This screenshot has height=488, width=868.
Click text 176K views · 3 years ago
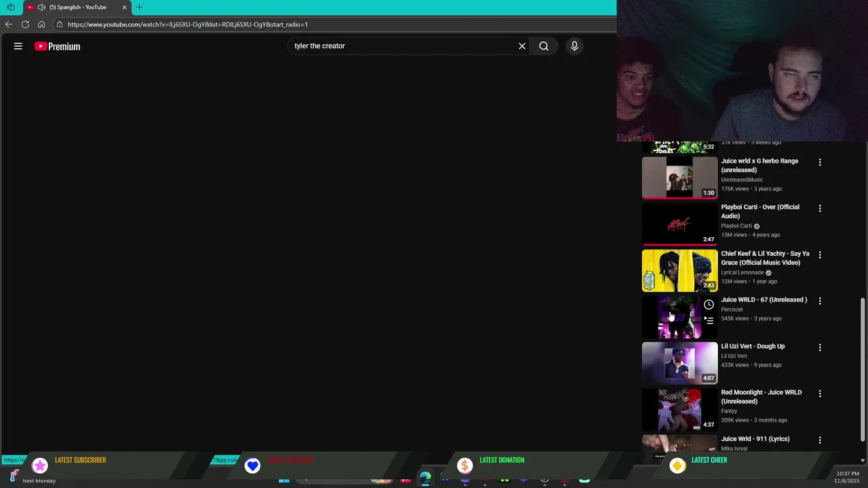click(751, 189)
